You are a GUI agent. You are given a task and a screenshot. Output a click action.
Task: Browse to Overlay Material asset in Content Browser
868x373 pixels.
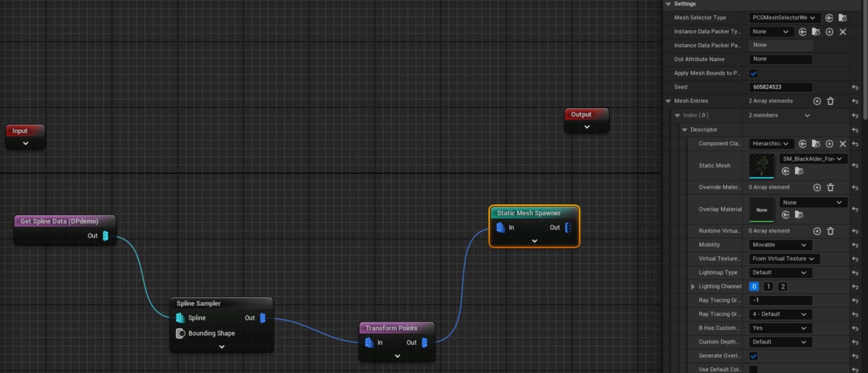(x=799, y=215)
